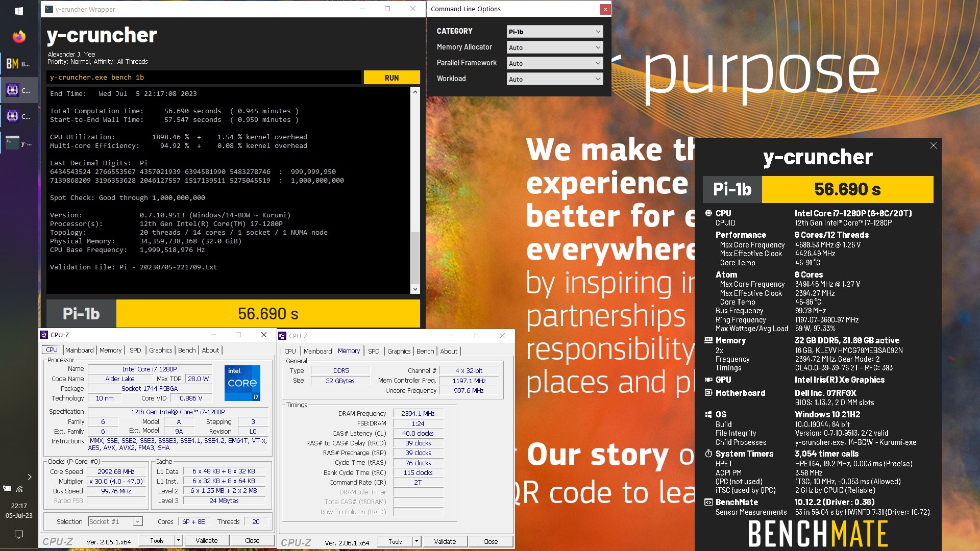Click the CAS# Latency value 40.0 clocks
Screen dimensions: 980x551
tap(418, 433)
